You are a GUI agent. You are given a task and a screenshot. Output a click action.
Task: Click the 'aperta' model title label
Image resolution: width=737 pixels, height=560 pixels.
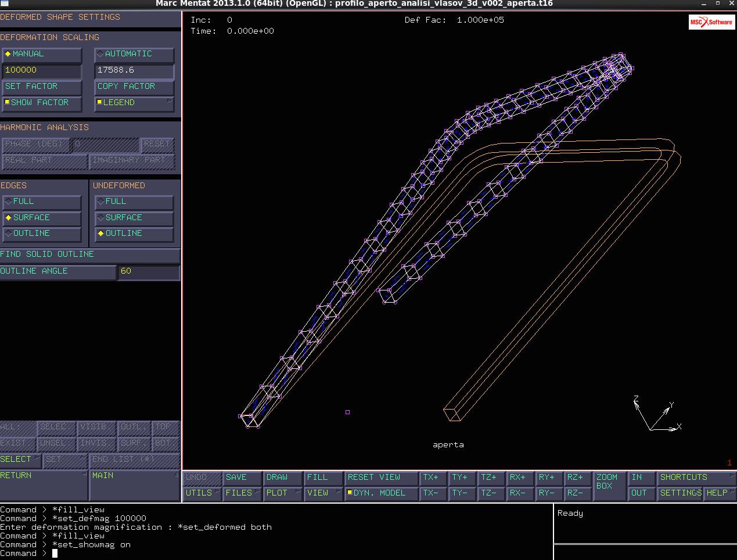448,445
